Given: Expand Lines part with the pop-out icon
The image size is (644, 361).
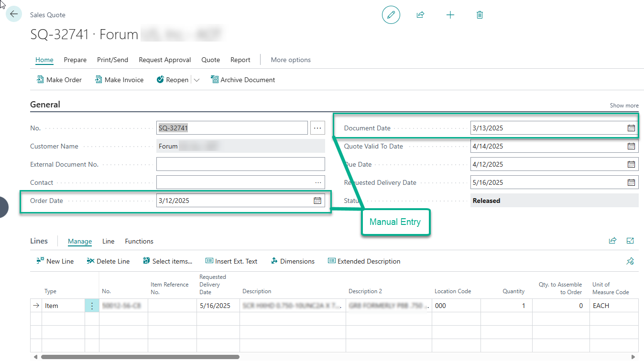Looking at the screenshot, I should tap(630, 241).
